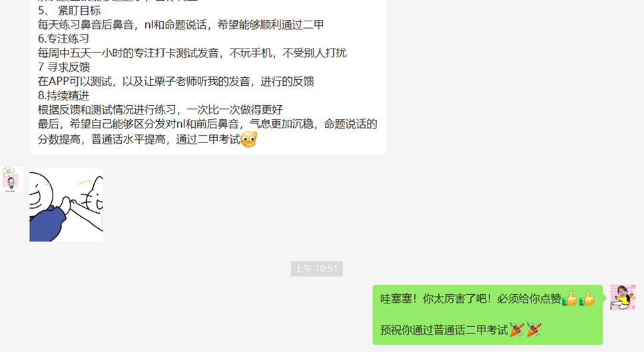Click the first thumbs-up emoji

pyautogui.click(x=569, y=299)
